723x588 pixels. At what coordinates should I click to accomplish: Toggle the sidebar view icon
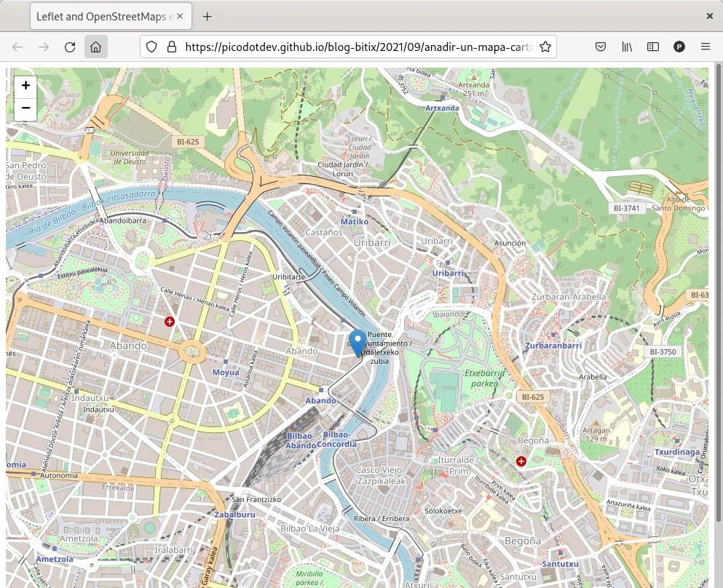click(x=653, y=47)
